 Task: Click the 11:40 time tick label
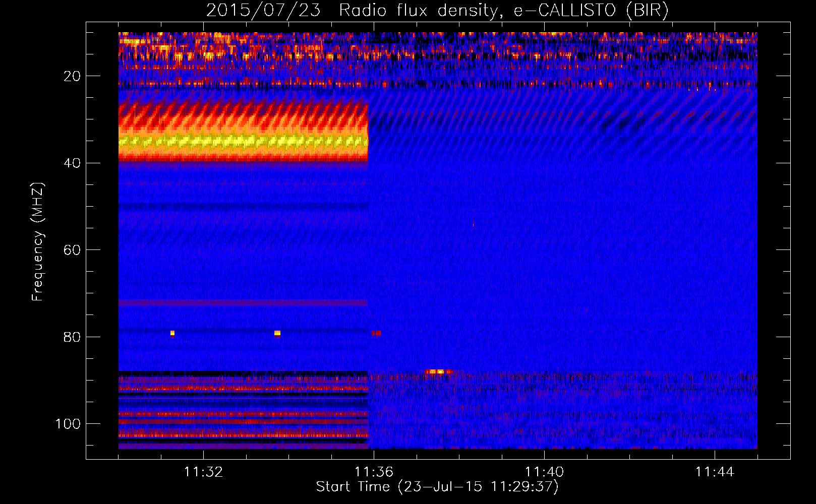point(544,472)
